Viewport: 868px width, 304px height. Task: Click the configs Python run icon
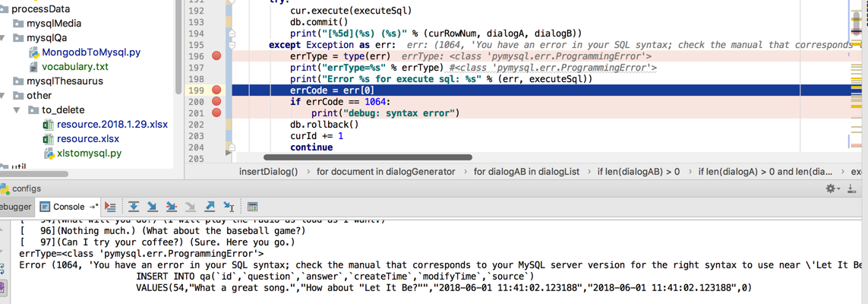click(4, 188)
